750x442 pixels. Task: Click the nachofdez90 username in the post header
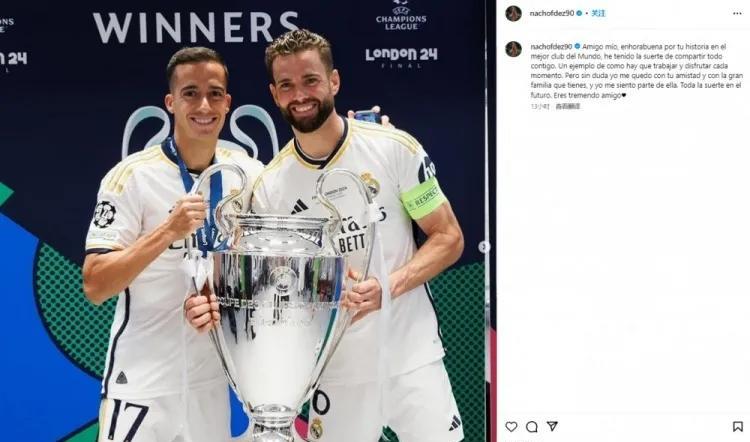tap(551, 13)
